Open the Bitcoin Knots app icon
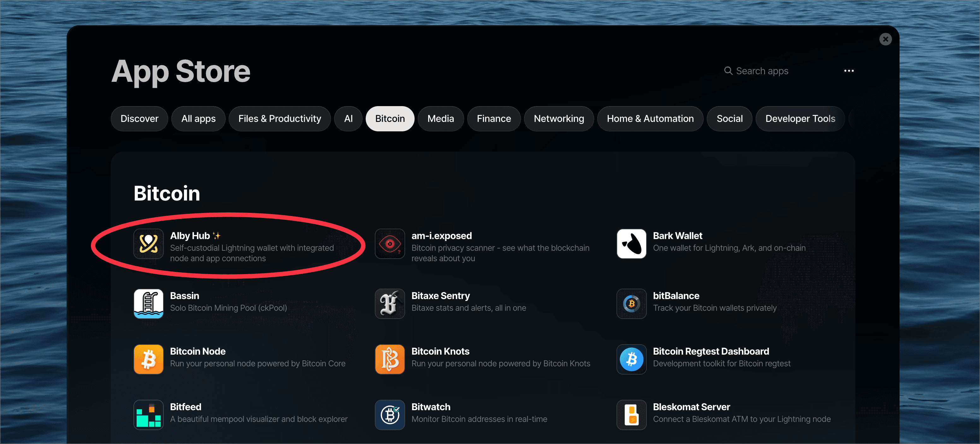980x444 pixels. coord(390,359)
